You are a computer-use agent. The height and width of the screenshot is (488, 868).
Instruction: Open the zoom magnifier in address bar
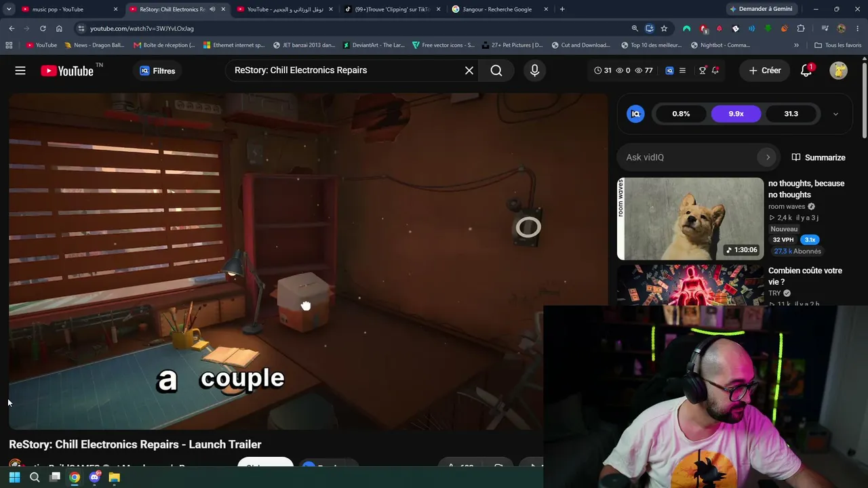[x=635, y=28]
